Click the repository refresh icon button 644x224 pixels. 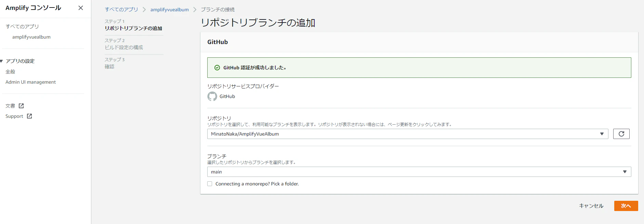tap(621, 134)
